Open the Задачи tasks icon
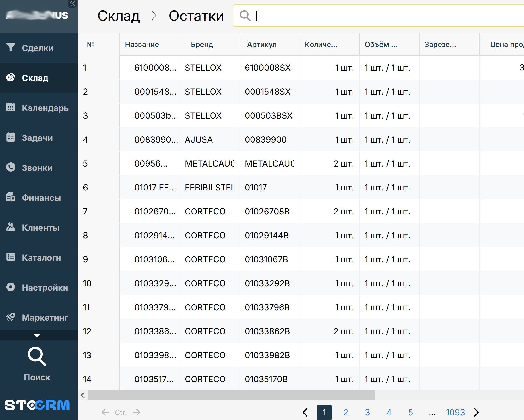 [x=11, y=137]
